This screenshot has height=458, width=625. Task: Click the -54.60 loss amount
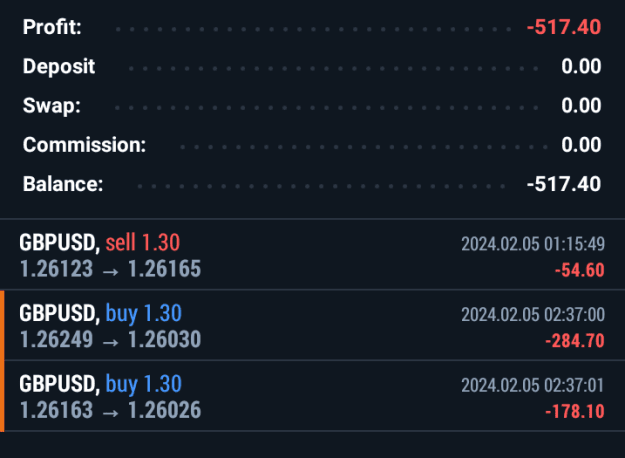click(x=580, y=270)
